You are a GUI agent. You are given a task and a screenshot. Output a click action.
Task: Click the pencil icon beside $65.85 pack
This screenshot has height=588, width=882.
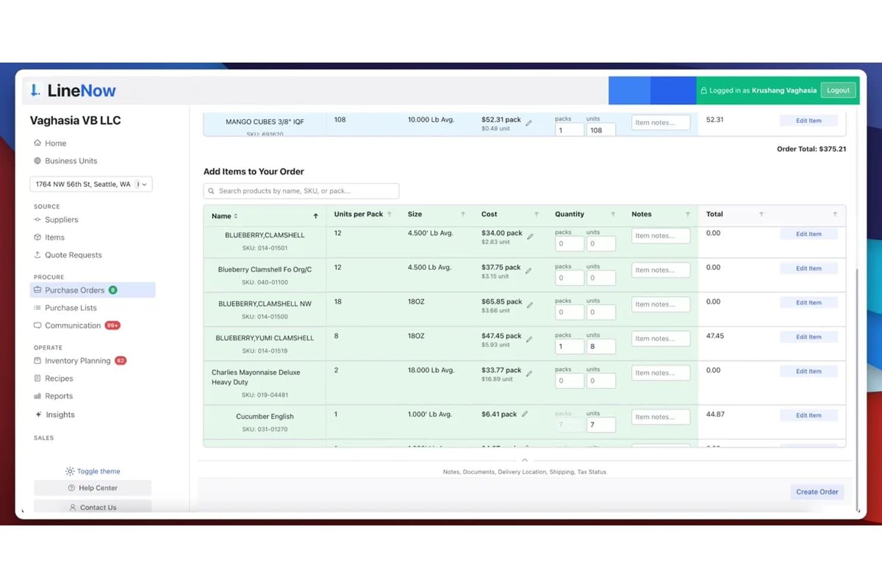coord(530,305)
